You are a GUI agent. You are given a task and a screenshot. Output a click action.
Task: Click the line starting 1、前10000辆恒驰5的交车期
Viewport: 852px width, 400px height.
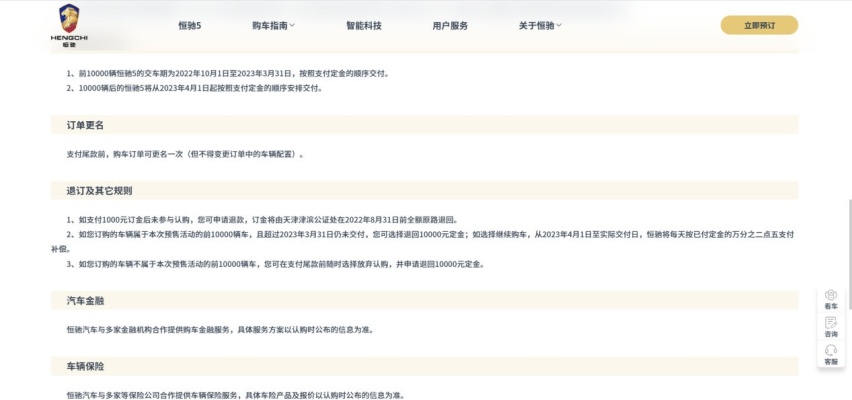coord(228,74)
